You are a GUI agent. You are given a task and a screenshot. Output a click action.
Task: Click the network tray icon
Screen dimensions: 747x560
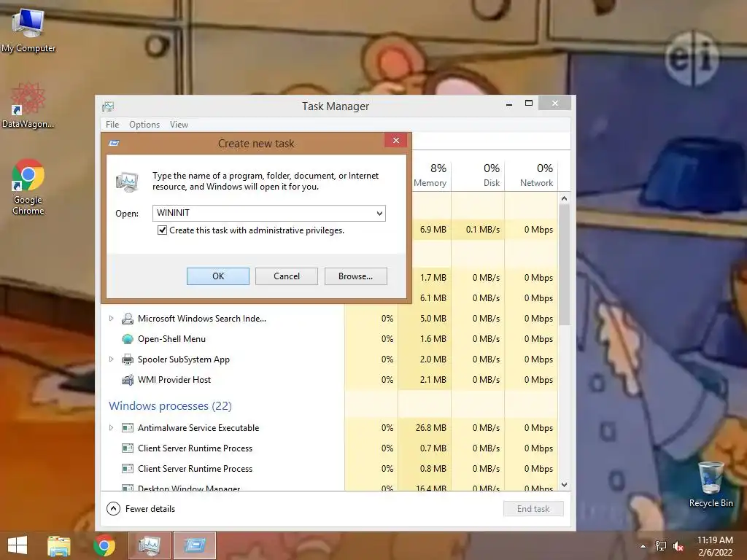click(660, 546)
